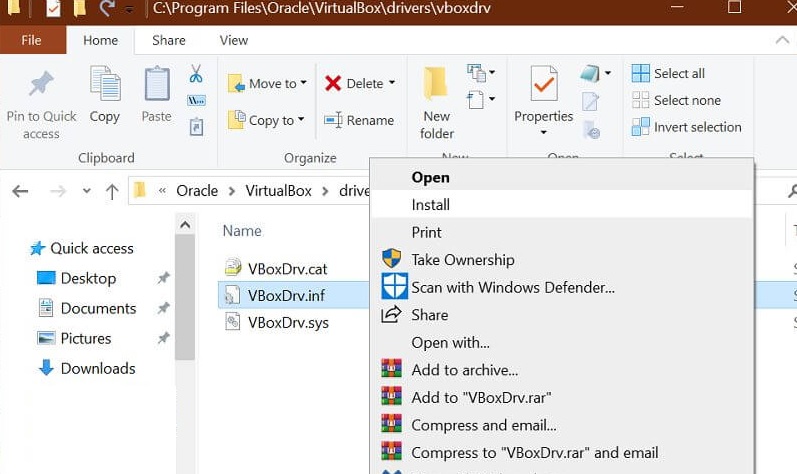Viewport: 797px width, 474px height.
Task: Click the Properties checkmark icon
Action: (x=543, y=83)
